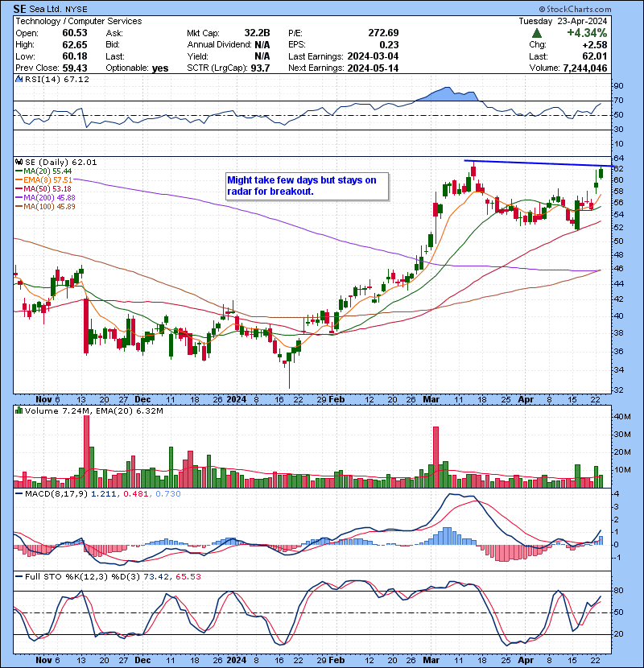644x668 pixels.
Task: Click the Annual Dividend label
Action: point(219,45)
